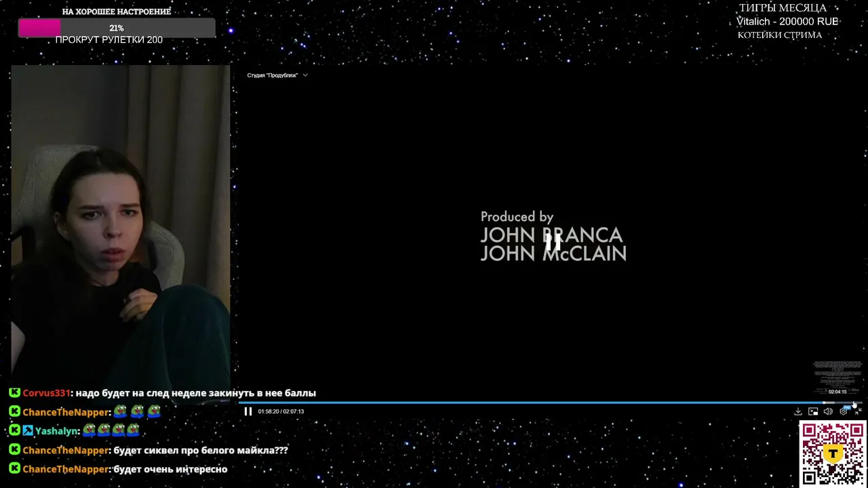Click the large pause overlay in the video center

(553, 241)
